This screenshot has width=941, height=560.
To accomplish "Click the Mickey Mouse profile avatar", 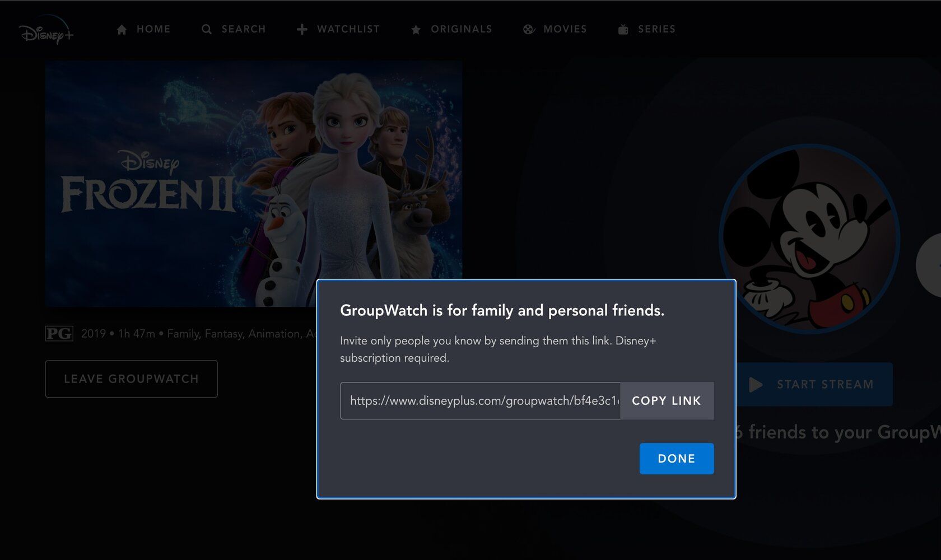I will click(x=809, y=239).
